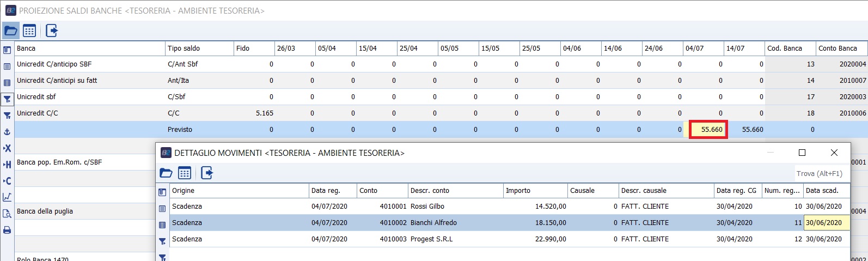The image size is (868, 261).
Task: Click filter icon beside third Scadenza row
Action: point(162,241)
